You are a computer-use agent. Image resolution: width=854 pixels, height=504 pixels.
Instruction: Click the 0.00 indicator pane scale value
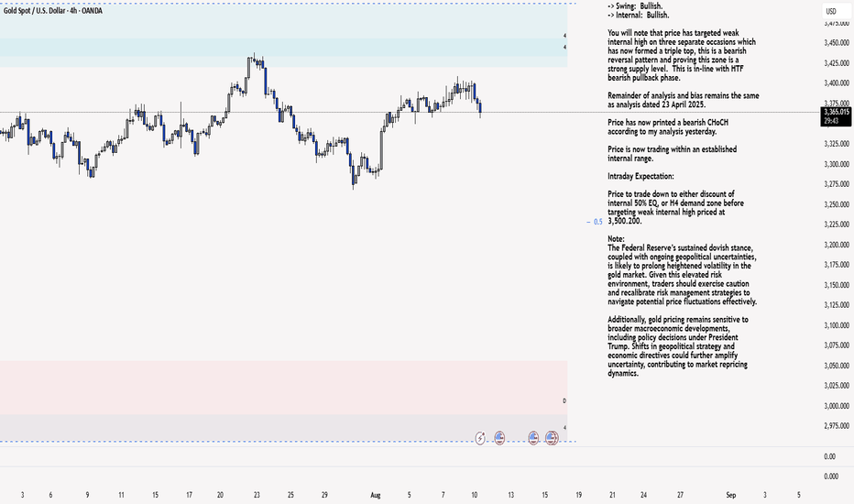[829, 456]
